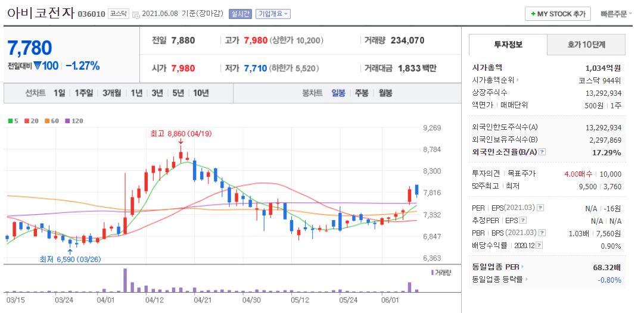Select the 10년 line chart period
The image size is (644, 313).
tap(201, 93)
